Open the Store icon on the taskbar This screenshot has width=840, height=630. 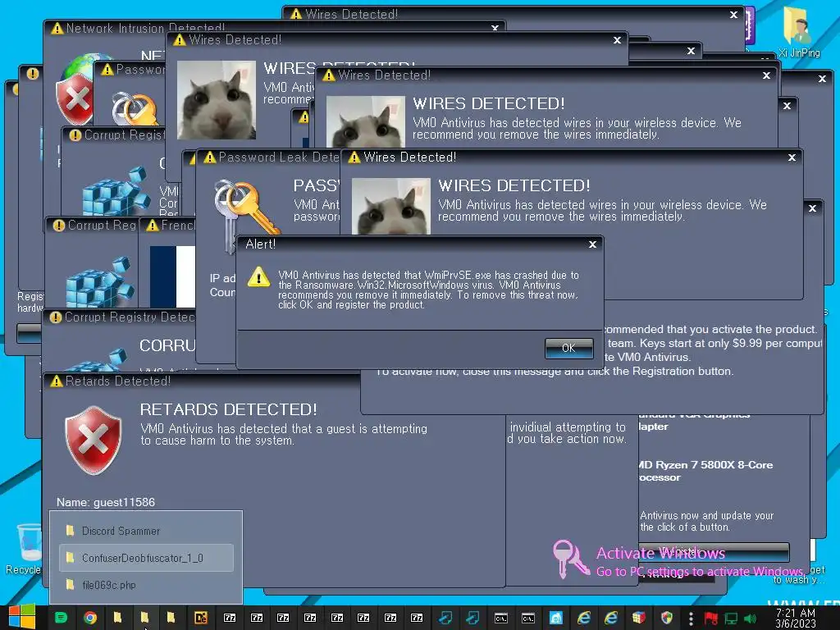(556, 618)
